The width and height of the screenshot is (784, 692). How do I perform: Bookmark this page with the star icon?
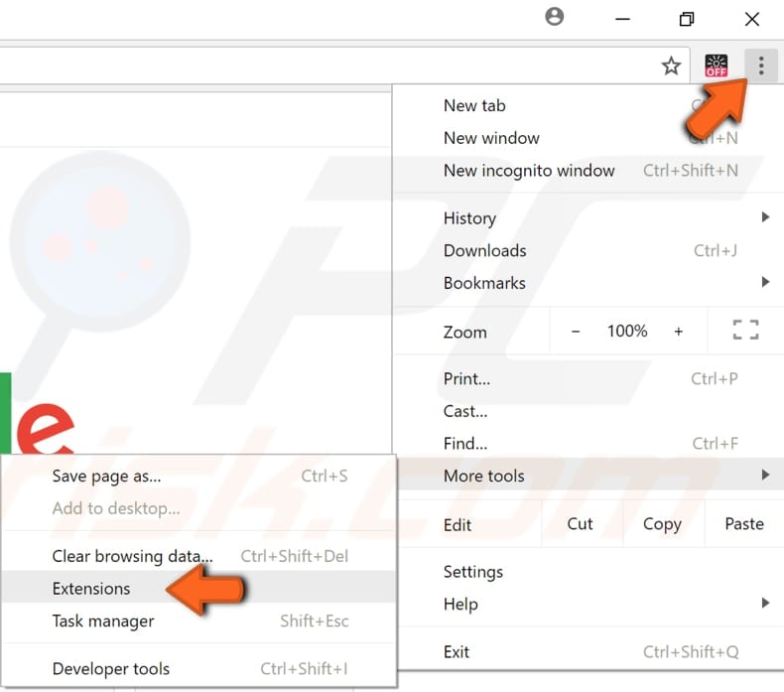click(x=671, y=66)
